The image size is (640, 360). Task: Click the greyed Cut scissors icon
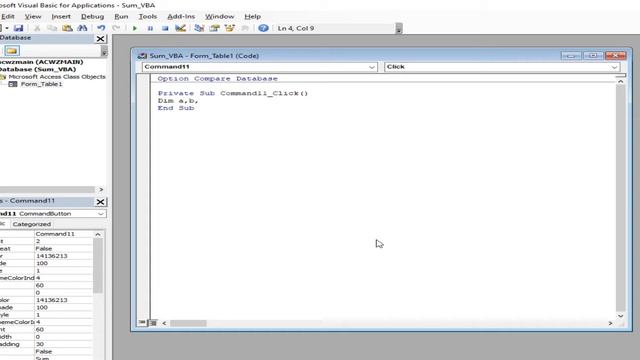[37, 28]
